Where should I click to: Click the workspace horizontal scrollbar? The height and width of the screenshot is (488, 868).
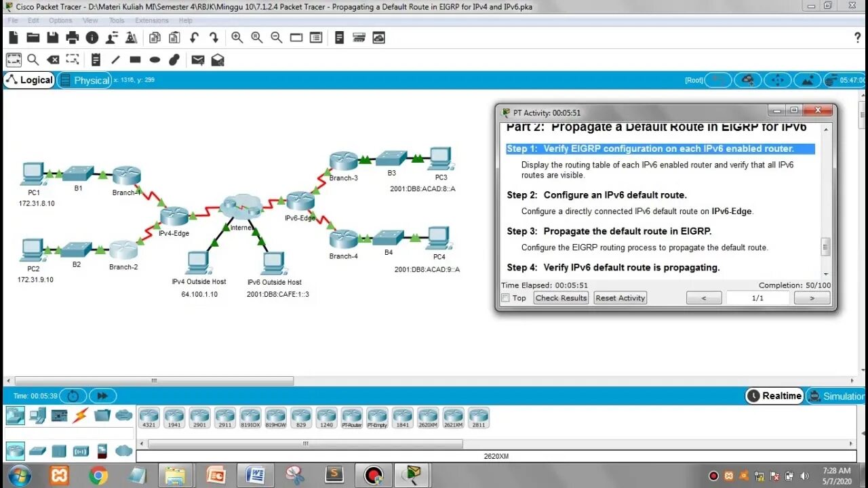[x=154, y=381]
